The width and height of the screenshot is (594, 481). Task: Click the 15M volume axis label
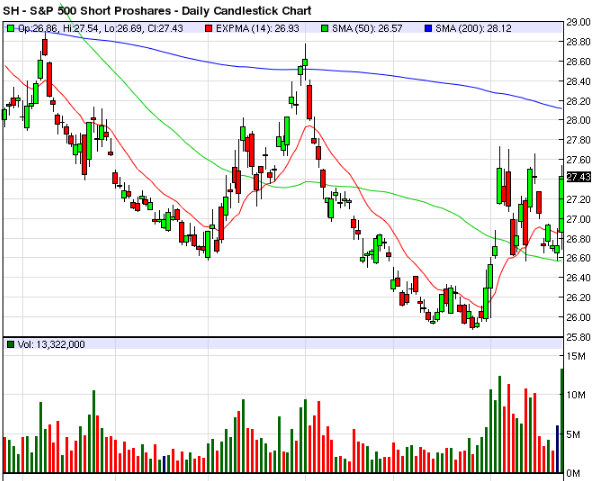click(576, 356)
